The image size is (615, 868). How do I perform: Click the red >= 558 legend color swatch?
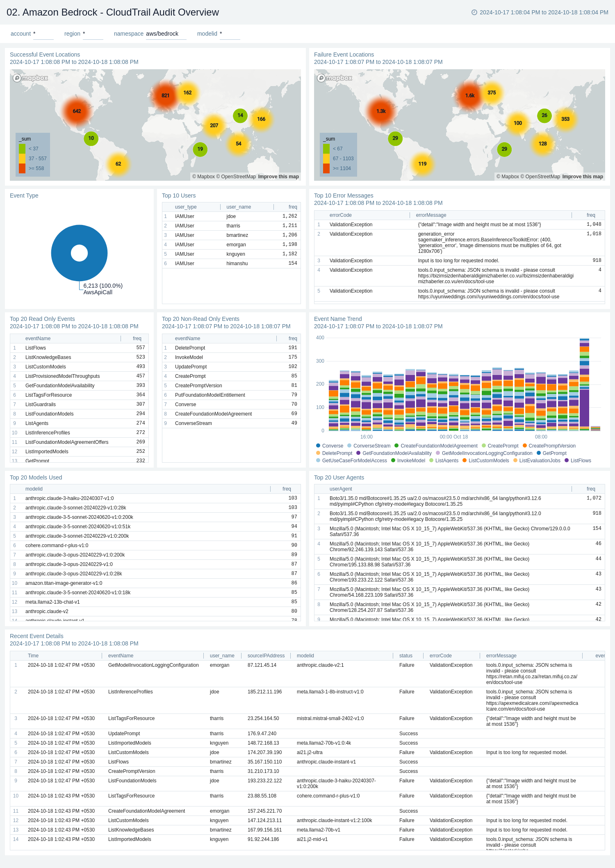[x=22, y=168]
